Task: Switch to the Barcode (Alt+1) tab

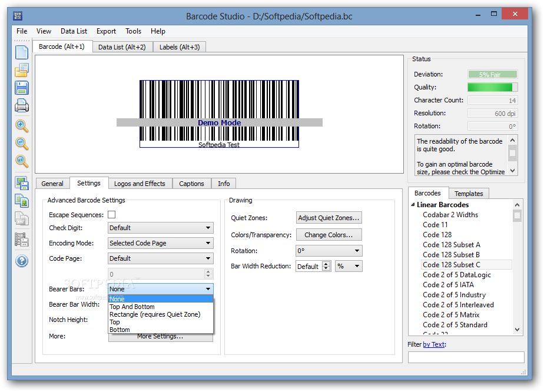Action: click(x=62, y=46)
